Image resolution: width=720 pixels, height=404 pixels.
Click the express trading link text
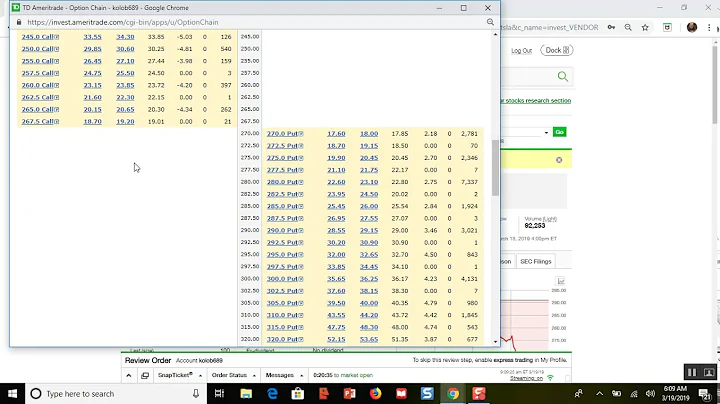pyautogui.click(x=513, y=360)
